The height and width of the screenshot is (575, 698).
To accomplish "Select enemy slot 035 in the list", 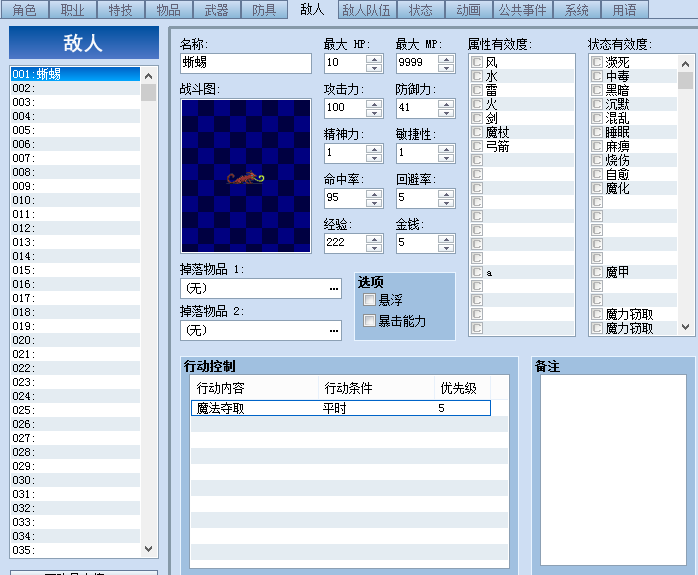I will pyautogui.click(x=75, y=550).
